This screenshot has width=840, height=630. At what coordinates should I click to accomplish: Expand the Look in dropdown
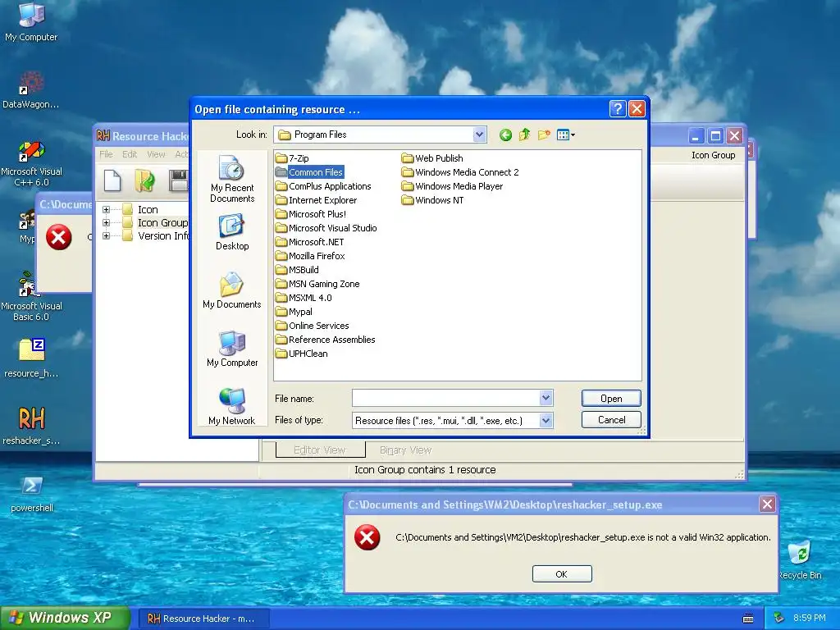479,135
